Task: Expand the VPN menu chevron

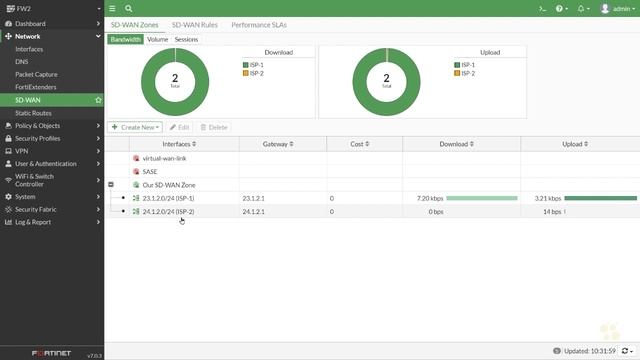Action: click(98, 151)
